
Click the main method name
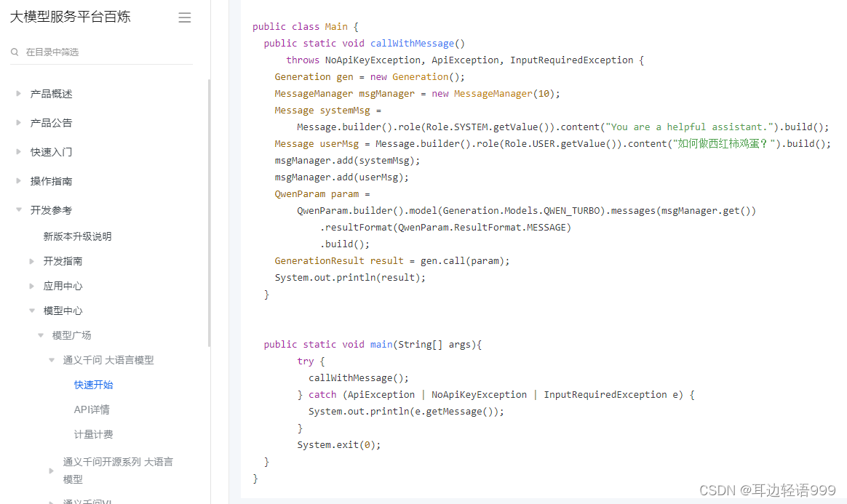pos(381,344)
